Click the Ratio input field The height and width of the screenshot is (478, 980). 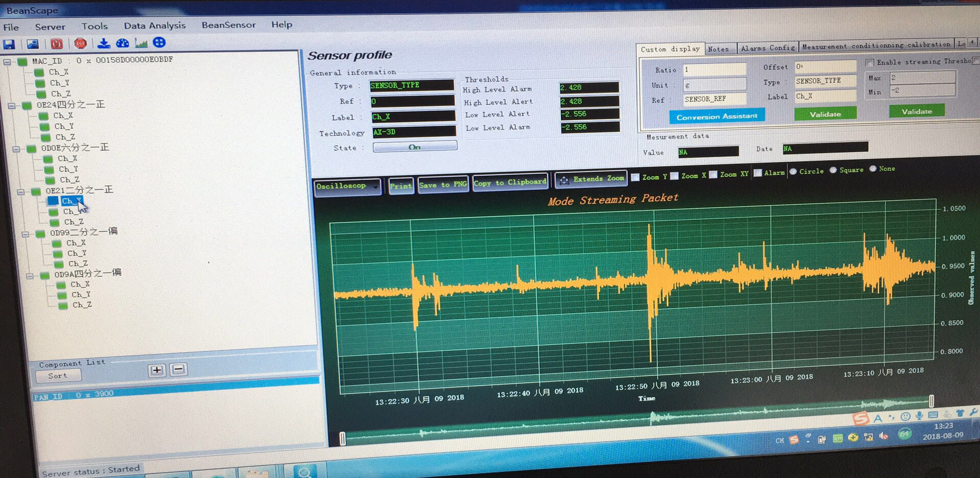click(x=714, y=69)
